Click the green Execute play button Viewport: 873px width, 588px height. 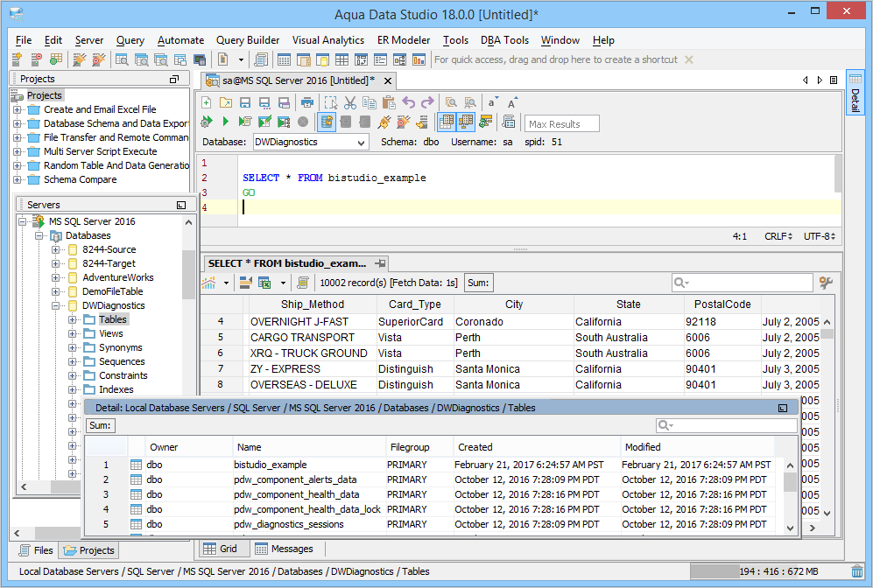225,122
